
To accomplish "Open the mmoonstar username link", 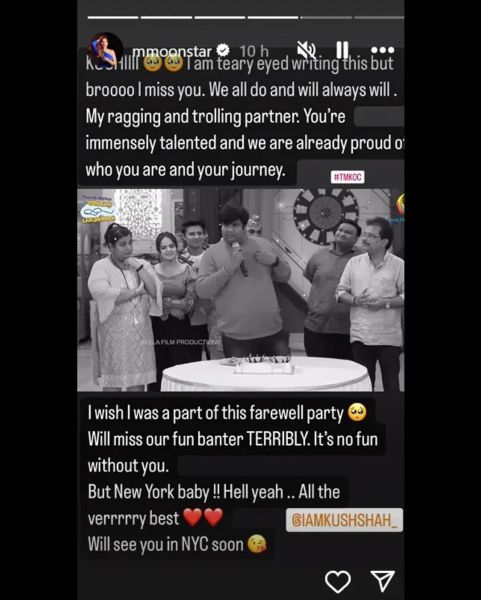I will coord(172,51).
